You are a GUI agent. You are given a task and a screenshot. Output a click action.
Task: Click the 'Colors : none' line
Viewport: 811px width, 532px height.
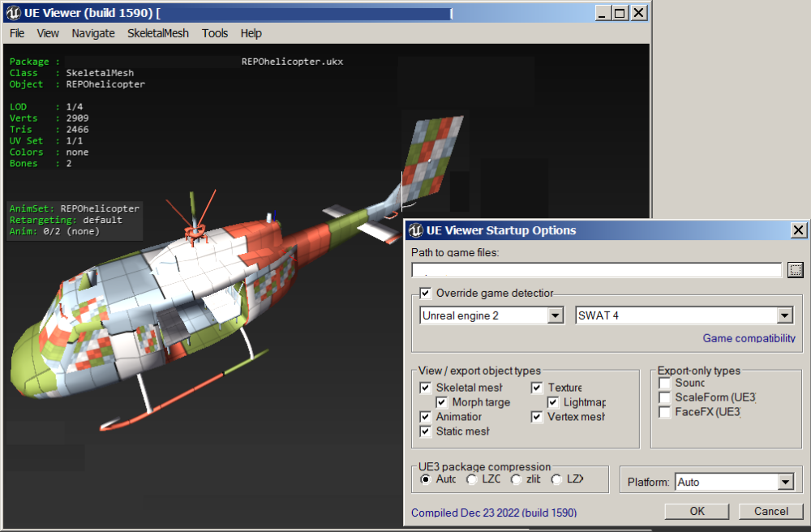49,152
